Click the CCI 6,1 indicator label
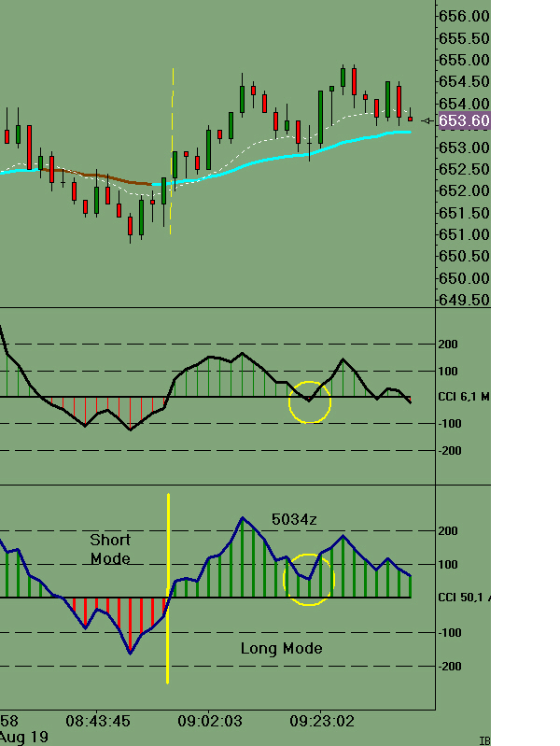560x746 pixels. [464, 397]
